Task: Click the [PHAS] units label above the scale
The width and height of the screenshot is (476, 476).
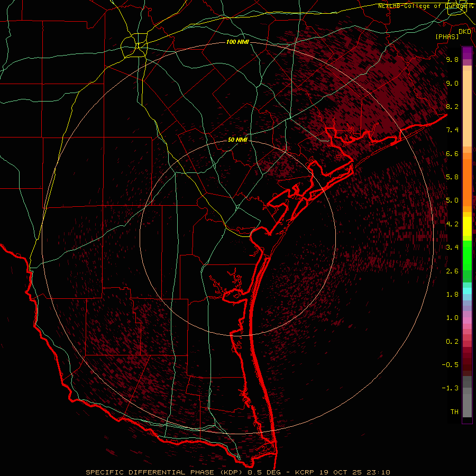Action: pyautogui.click(x=447, y=36)
